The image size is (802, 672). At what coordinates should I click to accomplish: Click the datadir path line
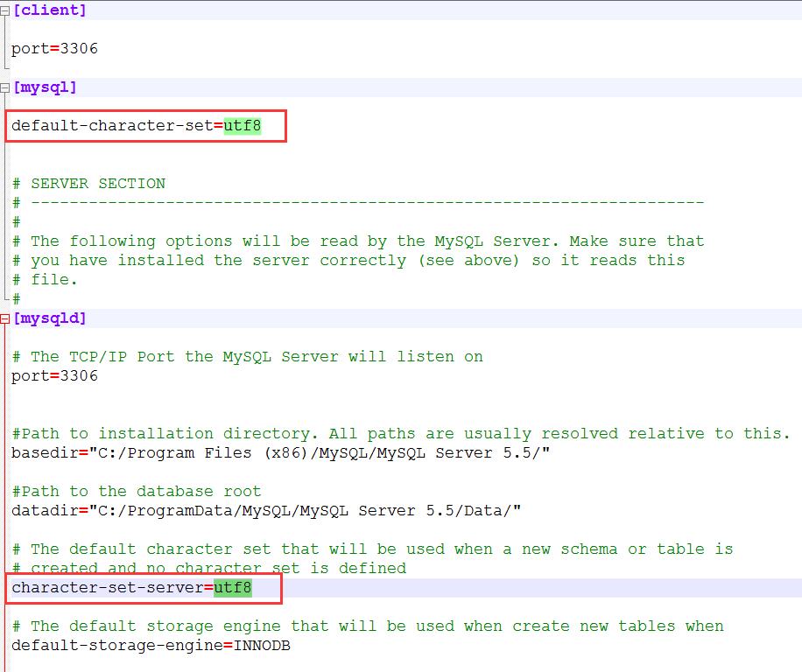[x=266, y=511]
